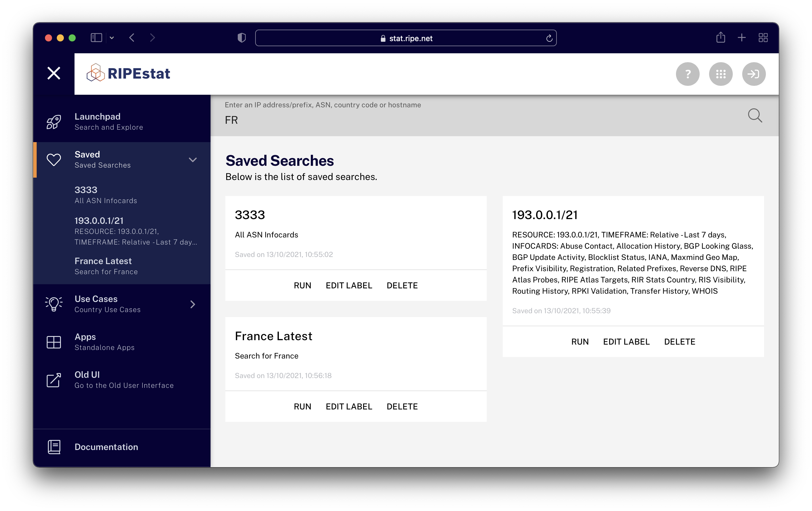Click the Safari share icon
Screen dimensions: 812x511
pos(720,38)
